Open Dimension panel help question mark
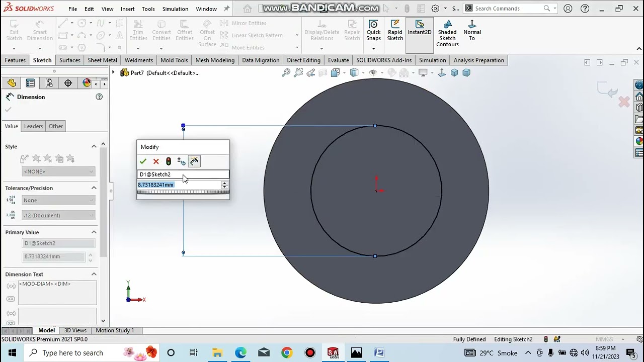The width and height of the screenshot is (644, 362). [99, 97]
